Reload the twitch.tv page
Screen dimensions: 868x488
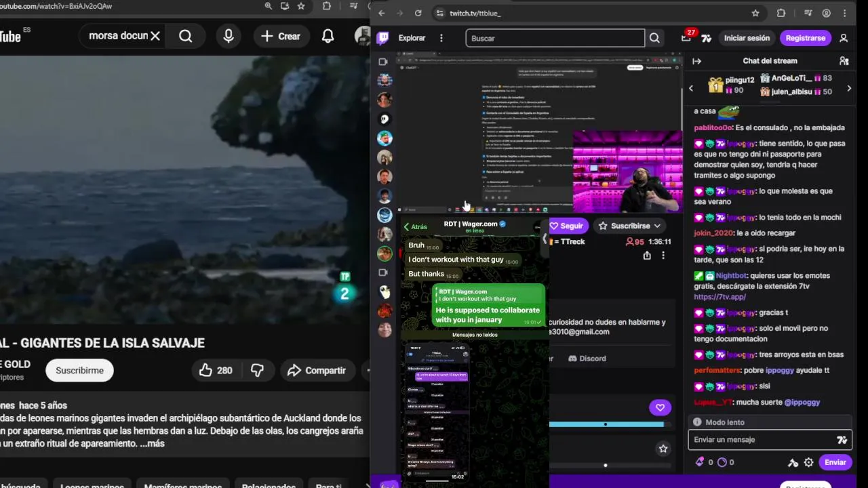(x=418, y=13)
